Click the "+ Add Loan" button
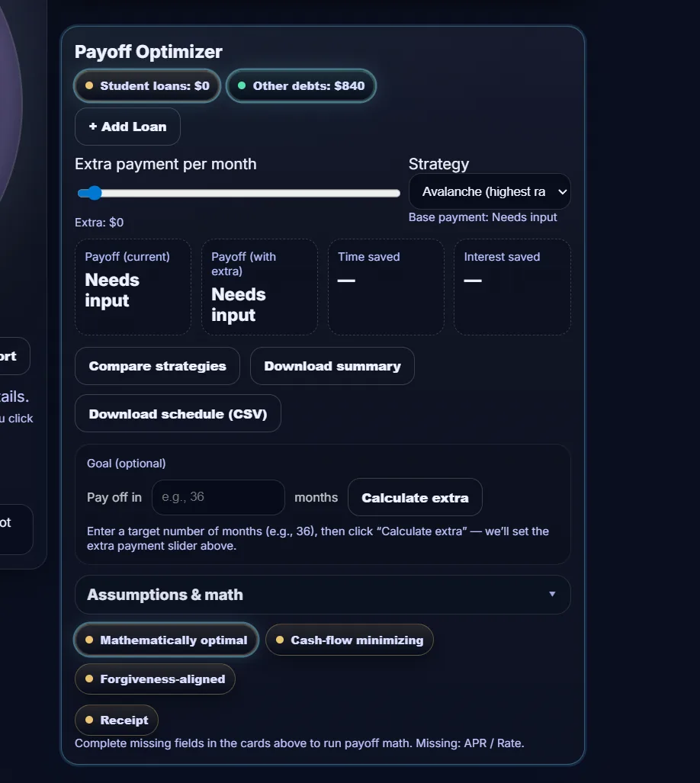The width and height of the screenshot is (700, 783). point(127,127)
